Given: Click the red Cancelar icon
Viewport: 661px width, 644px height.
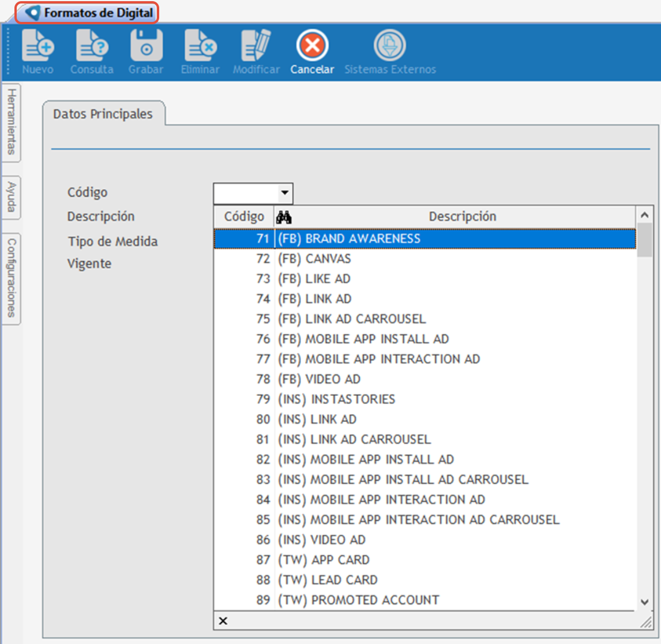Looking at the screenshot, I should [312, 45].
